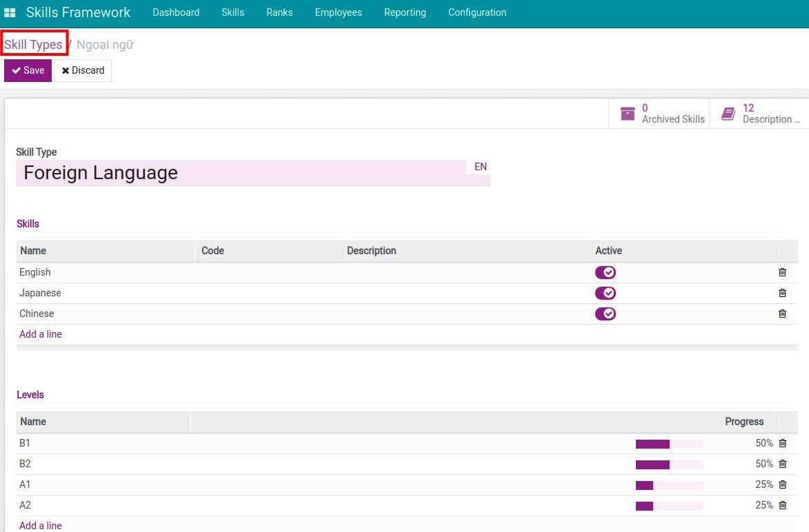809x532 pixels.
Task: Delete the English skill with its trash icon
Action: (x=782, y=272)
